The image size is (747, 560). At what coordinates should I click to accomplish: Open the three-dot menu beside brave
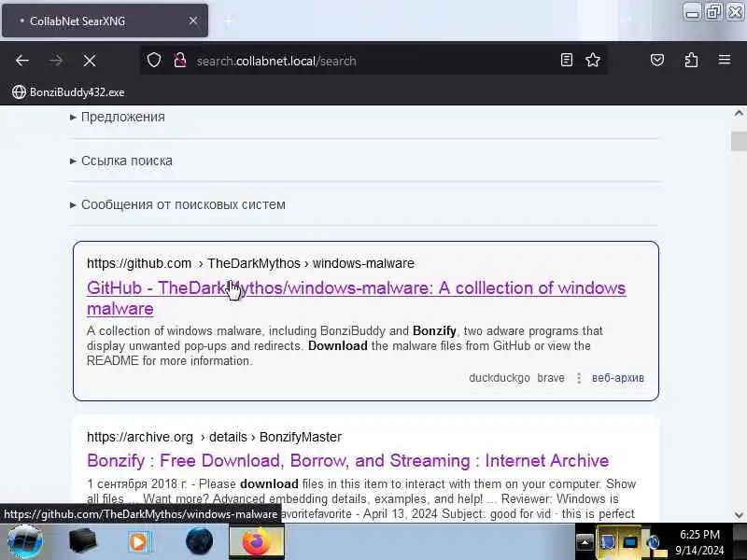579,378
